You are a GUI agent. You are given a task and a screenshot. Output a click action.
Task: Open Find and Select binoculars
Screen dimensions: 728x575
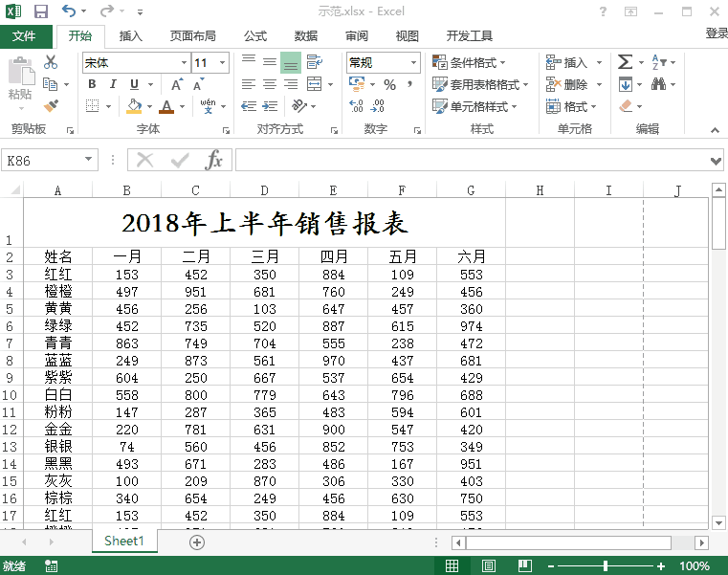point(658,84)
